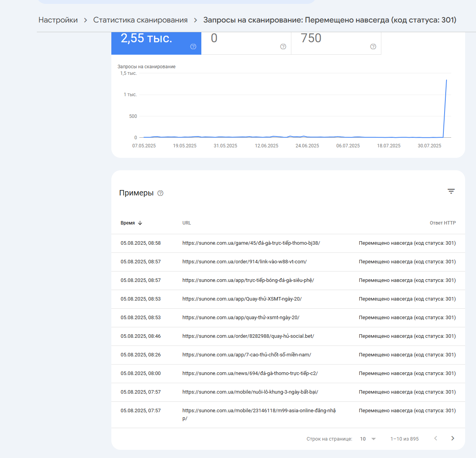Image resolution: width=476 pixels, height=458 pixels.
Task: Click help icon next to Примеры
Action: pyautogui.click(x=160, y=193)
